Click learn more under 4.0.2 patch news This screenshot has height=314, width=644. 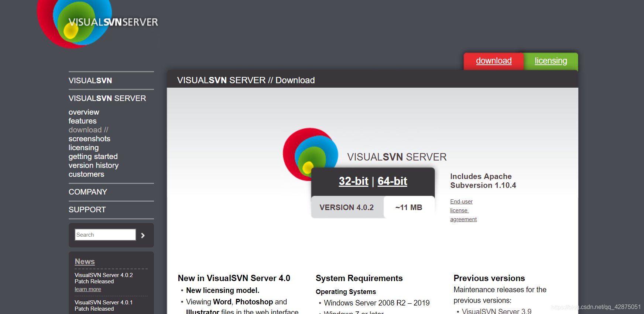tap(88, 289)
